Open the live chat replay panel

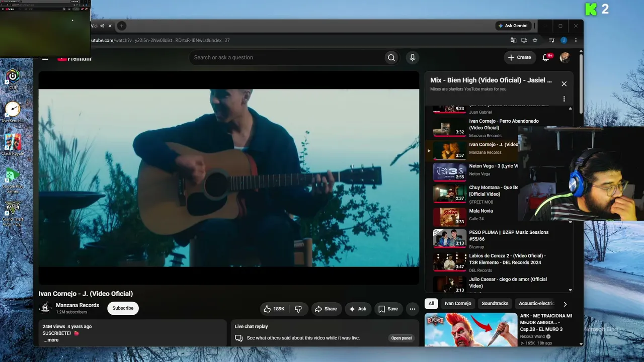(x=401, y=338)
